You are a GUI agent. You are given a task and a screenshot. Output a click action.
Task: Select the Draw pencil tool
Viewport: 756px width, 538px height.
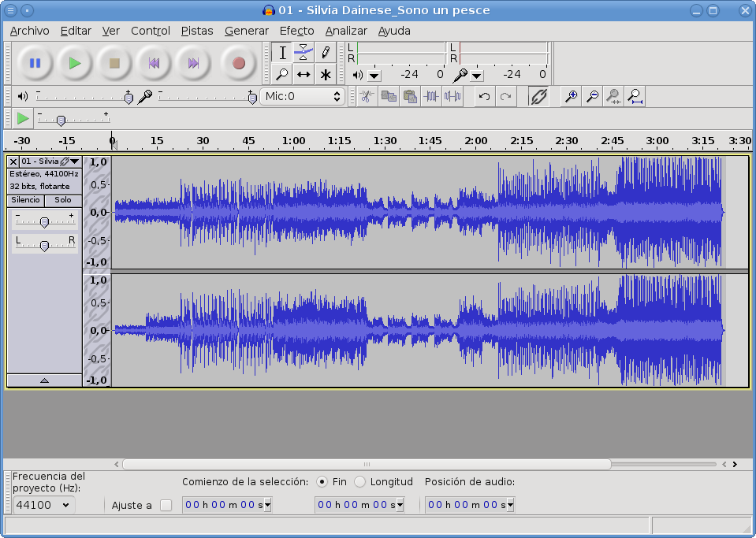[x=326, y=53]
